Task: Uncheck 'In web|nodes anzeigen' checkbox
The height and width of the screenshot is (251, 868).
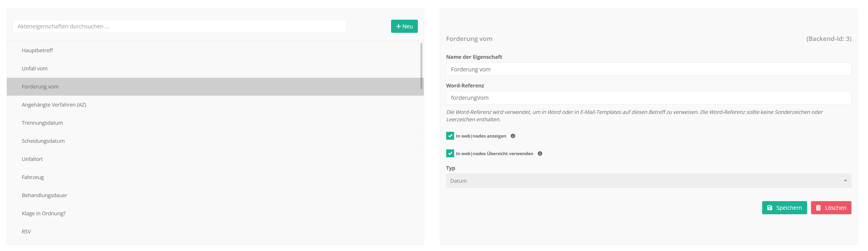Action: coord(450,136)
